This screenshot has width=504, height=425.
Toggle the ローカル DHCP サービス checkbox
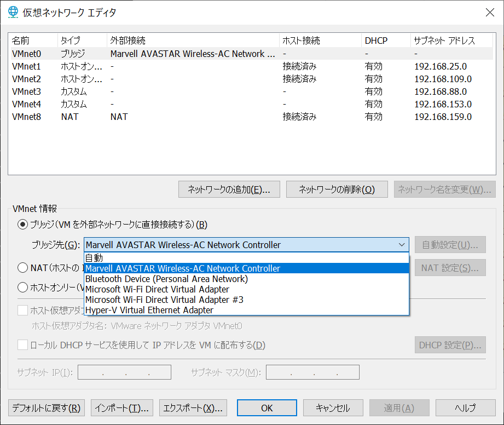(x=22, y=345)
